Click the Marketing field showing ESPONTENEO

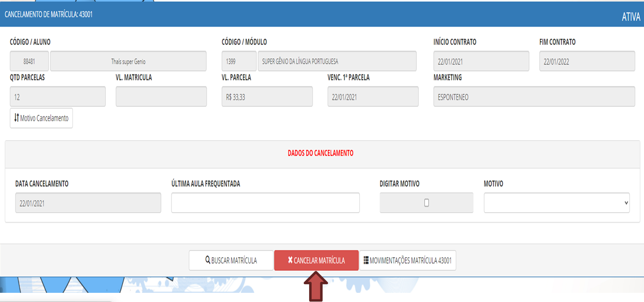pyautogui.click(x=534, y=97)
